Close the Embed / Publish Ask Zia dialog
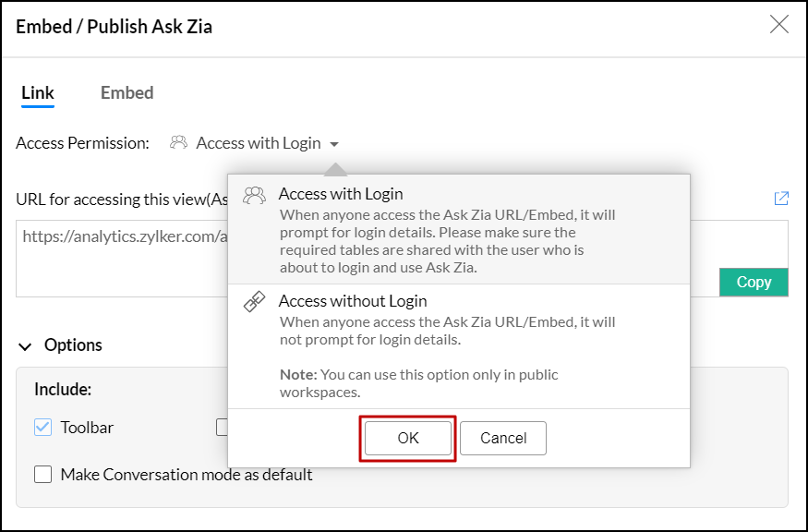 [779, 25]
